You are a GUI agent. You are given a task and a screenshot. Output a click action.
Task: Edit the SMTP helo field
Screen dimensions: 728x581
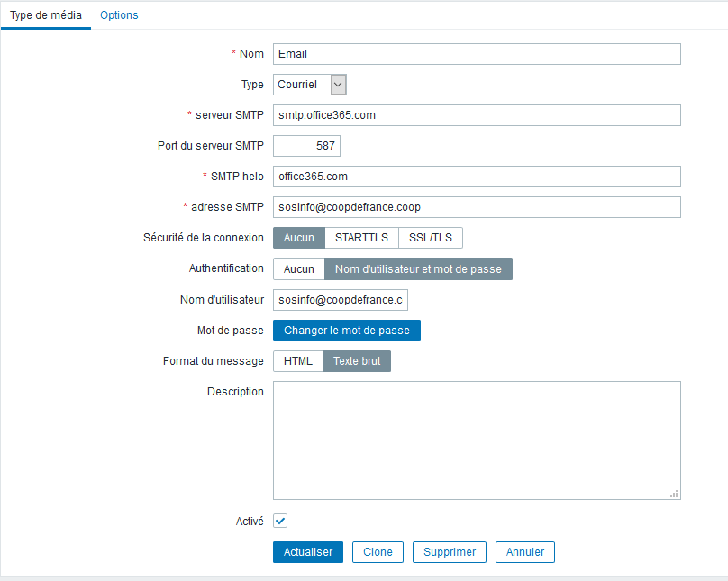click(477, 177)
